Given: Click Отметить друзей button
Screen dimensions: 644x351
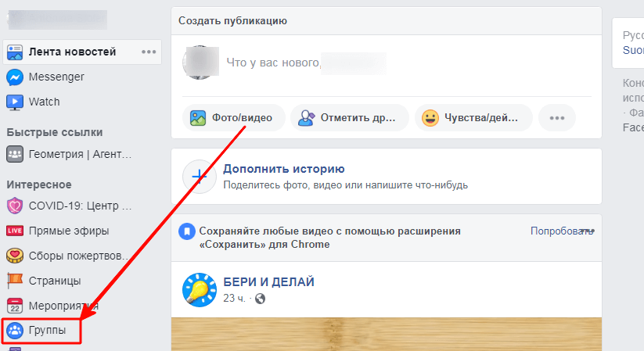Looking at the screenshot, I should tap(349, 118).
